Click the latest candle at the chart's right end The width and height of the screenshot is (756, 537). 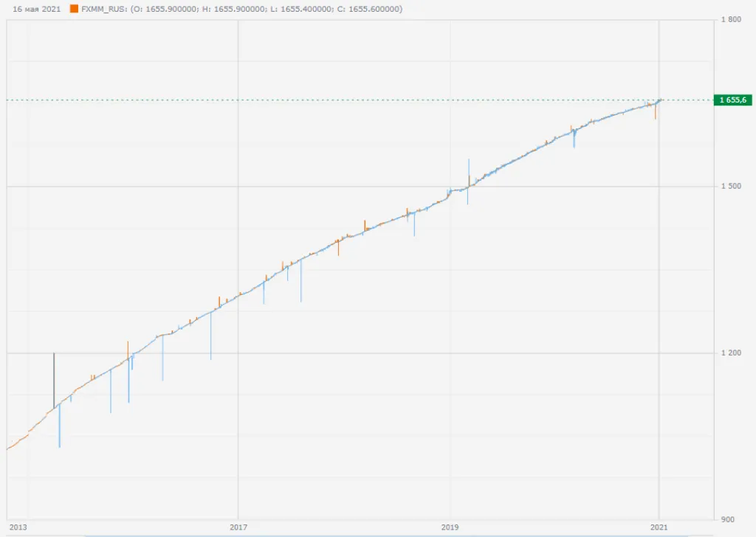click(x=660, y=100)
